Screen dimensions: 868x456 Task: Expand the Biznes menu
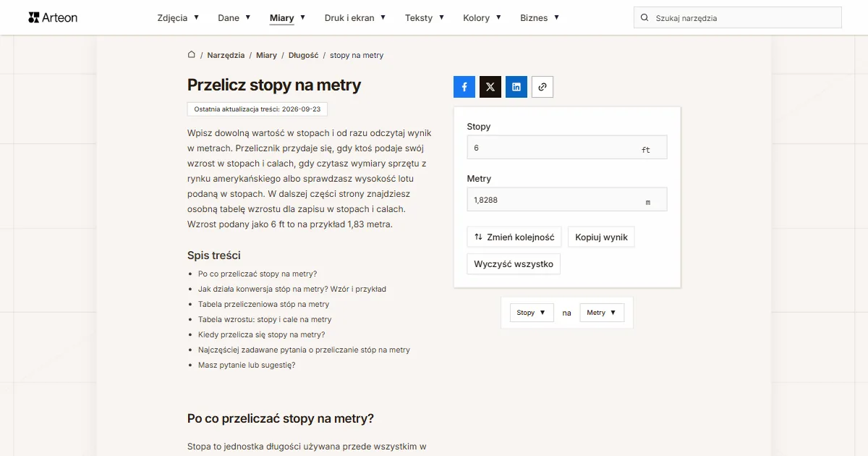point(540,18)
